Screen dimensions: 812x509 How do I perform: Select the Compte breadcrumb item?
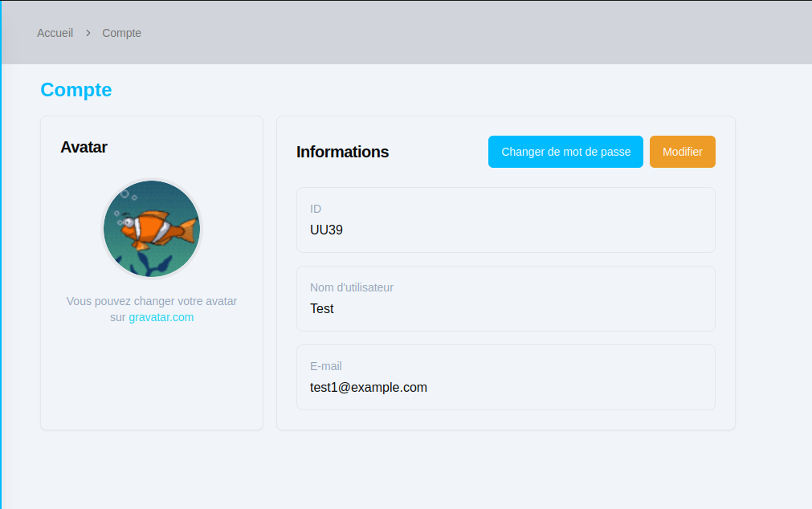point(121,33)
